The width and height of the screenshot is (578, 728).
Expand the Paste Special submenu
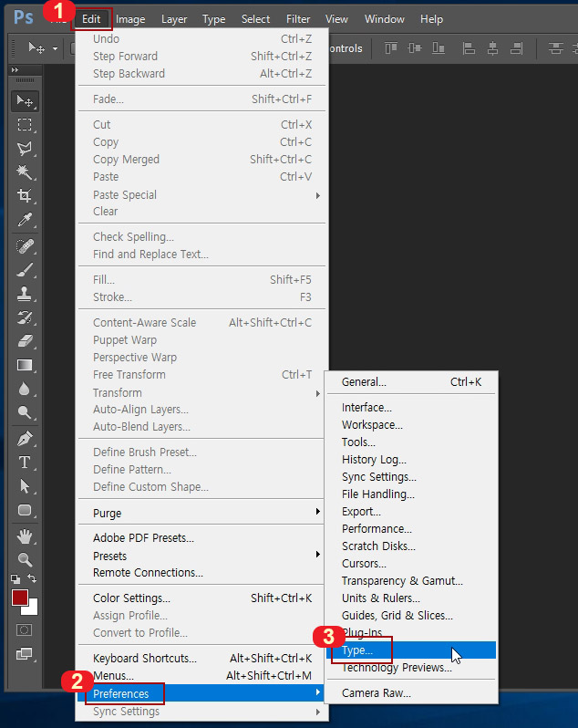click(201, 195)
